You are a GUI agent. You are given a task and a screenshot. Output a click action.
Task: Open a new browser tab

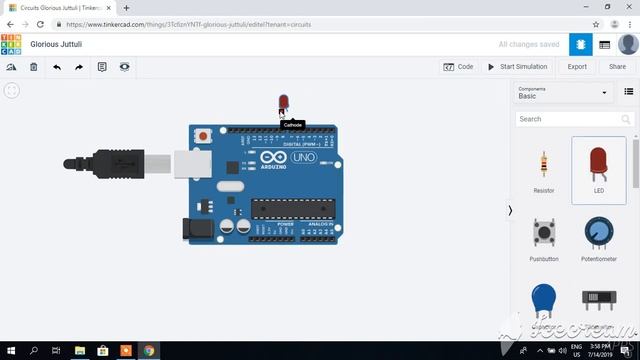point(127,8)
